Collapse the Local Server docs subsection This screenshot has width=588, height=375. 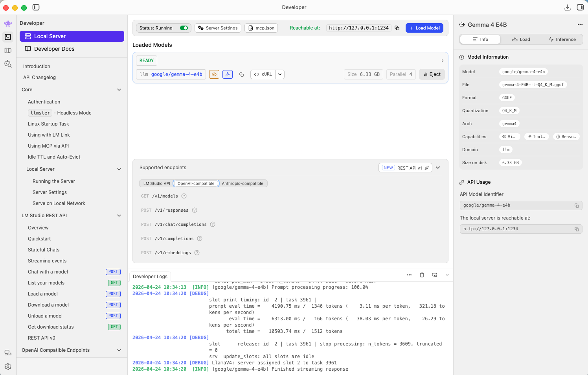click(x=119, y=169)
